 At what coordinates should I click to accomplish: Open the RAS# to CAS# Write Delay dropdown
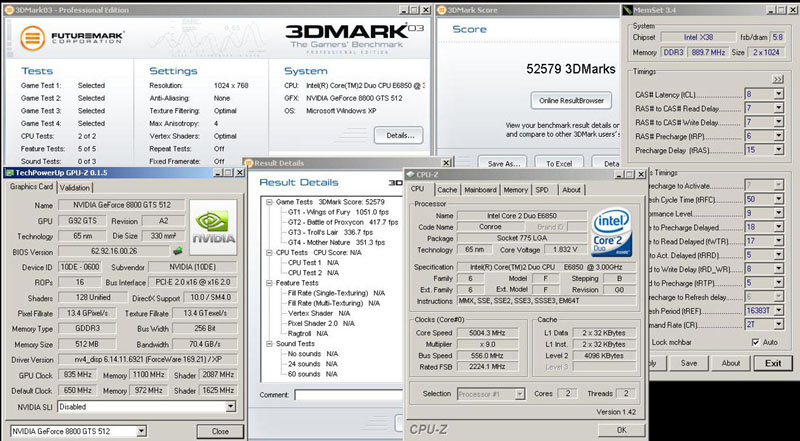(x=779, y=122)
